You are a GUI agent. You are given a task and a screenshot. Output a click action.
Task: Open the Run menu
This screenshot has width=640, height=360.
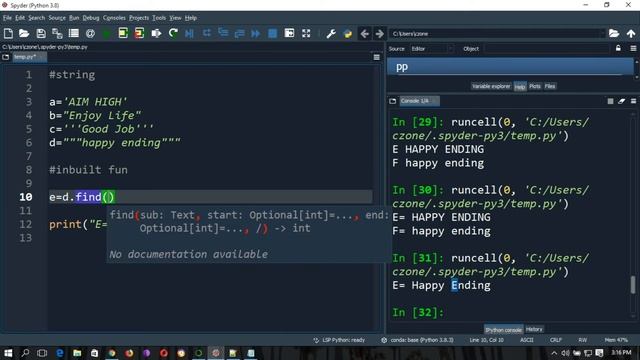[x=74, y=18]
